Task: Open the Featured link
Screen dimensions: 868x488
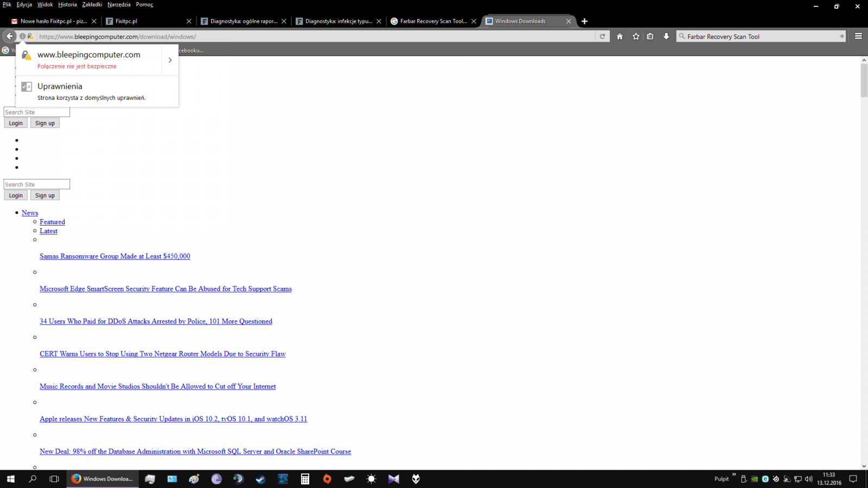Action: (52, 222)
